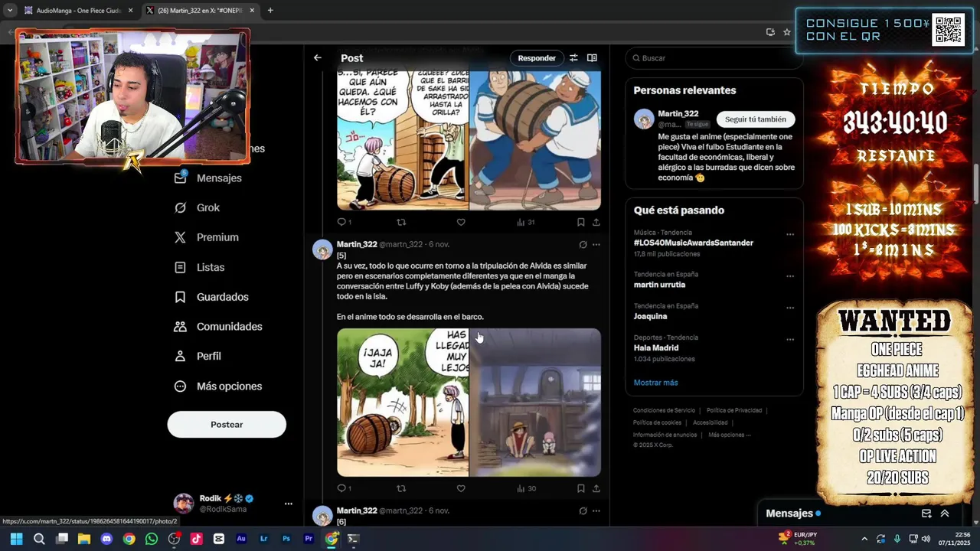This screenshot has width=980, height=551.
Task: Open more options for martin urrutia trend
Action: coord(790,276)
